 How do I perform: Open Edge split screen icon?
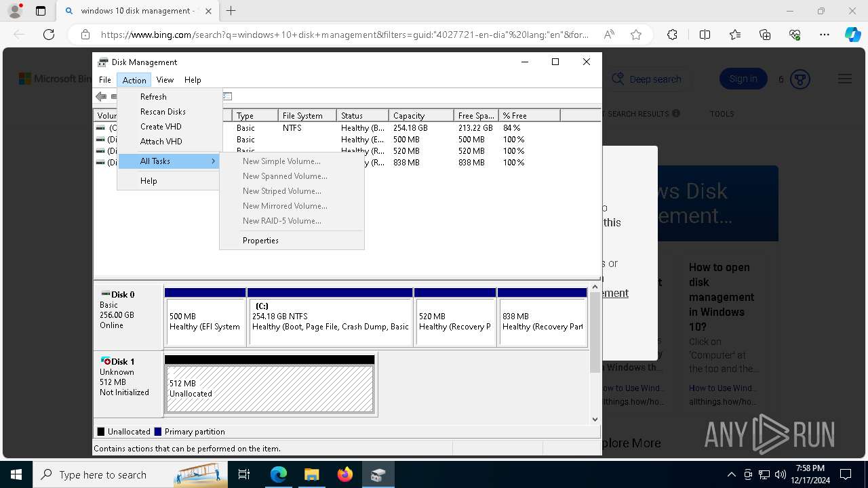click(x=705, y=35)
